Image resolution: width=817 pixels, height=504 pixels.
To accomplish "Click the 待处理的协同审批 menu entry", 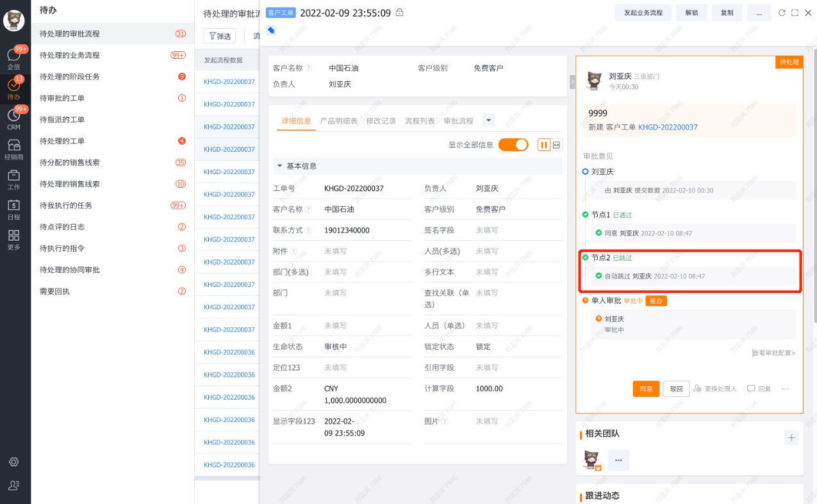I will pyautogui.click(x=113, y=270).
